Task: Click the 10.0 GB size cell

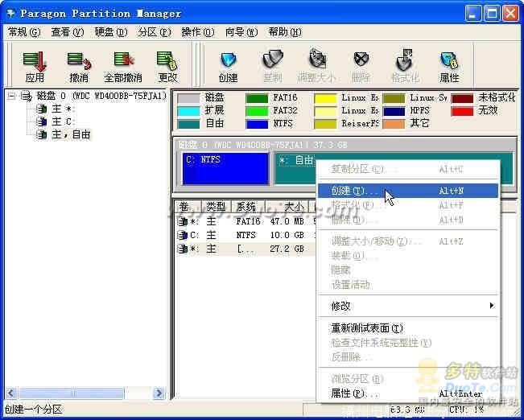Action: tap(287, 235)
